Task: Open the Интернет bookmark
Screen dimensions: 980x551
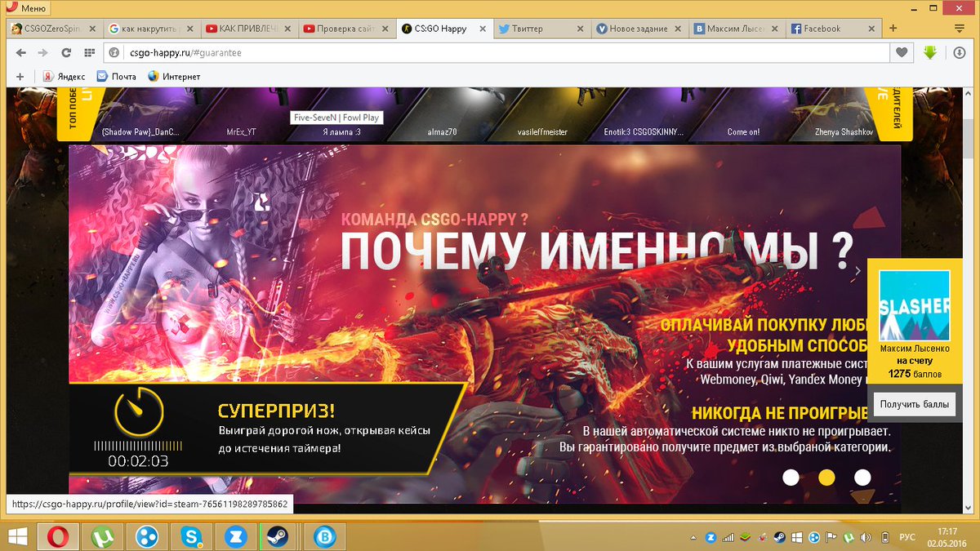Action: [x=174, y=76]
